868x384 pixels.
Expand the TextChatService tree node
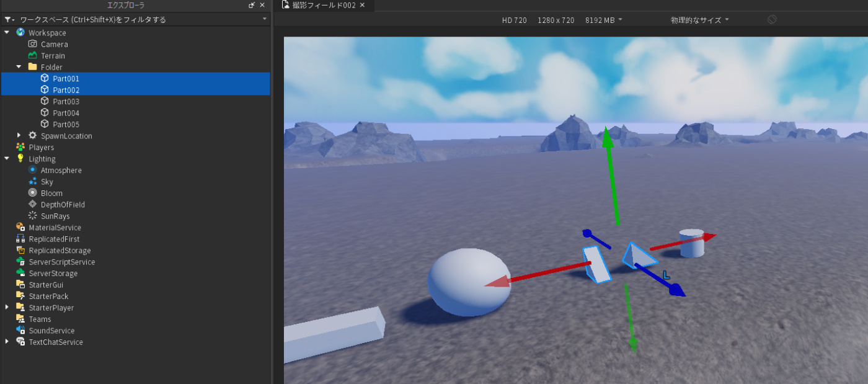(x=7, y=342)
